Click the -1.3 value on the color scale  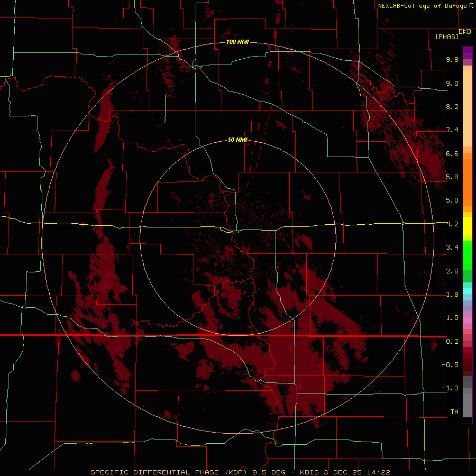pyautogui.click(x=450, y=388)
